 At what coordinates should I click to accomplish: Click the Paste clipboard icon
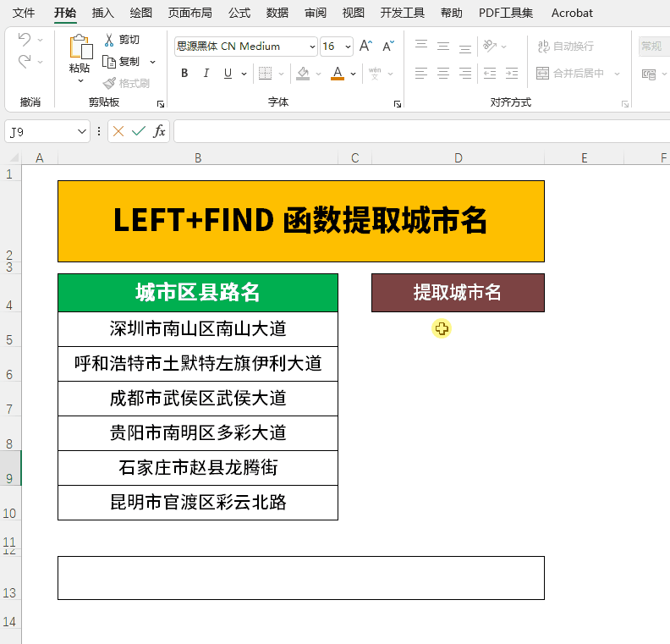(x=80, y=47)
